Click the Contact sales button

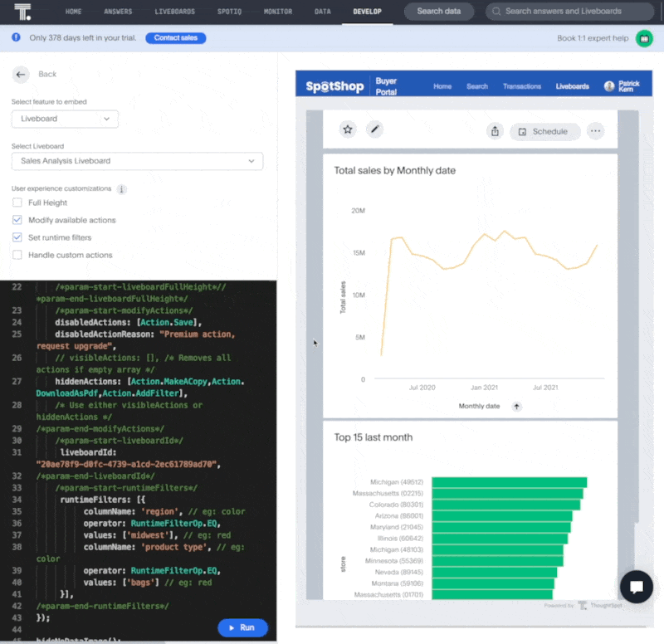click(x=176, y=38)
